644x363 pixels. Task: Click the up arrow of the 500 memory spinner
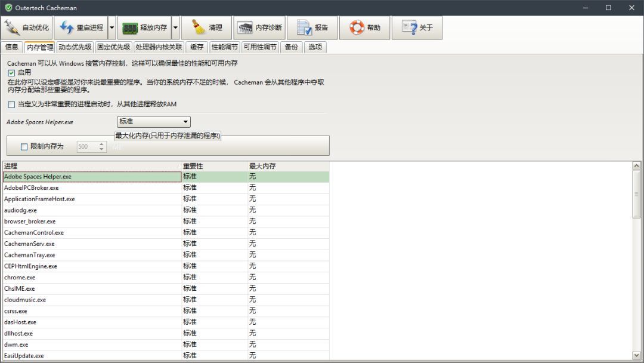point(100,143)
